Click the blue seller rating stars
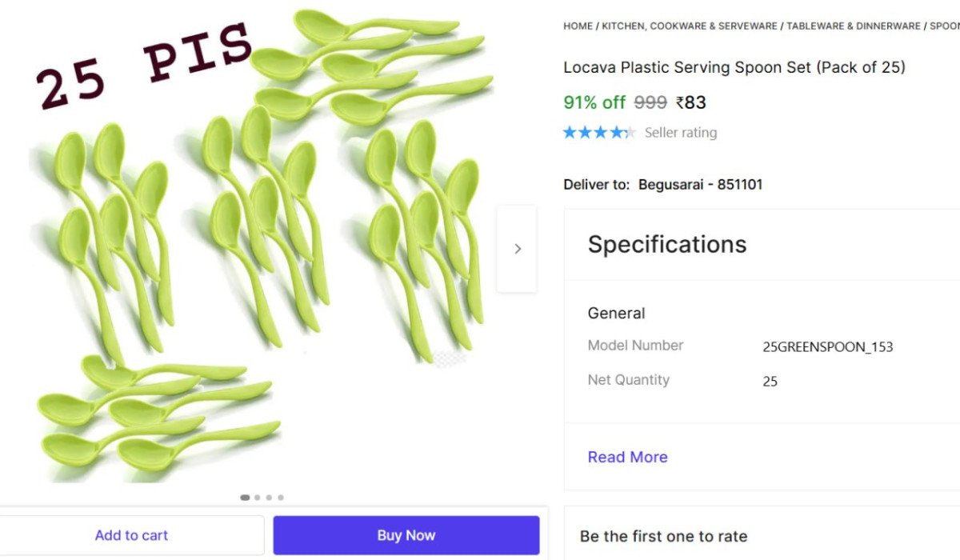 599,133
